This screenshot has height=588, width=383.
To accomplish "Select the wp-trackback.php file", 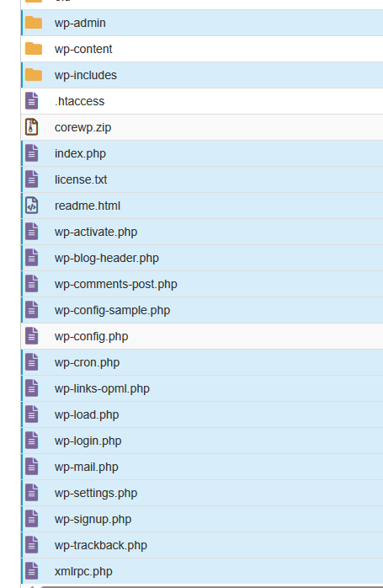I will pyautogui.click(x=101, y=545).
